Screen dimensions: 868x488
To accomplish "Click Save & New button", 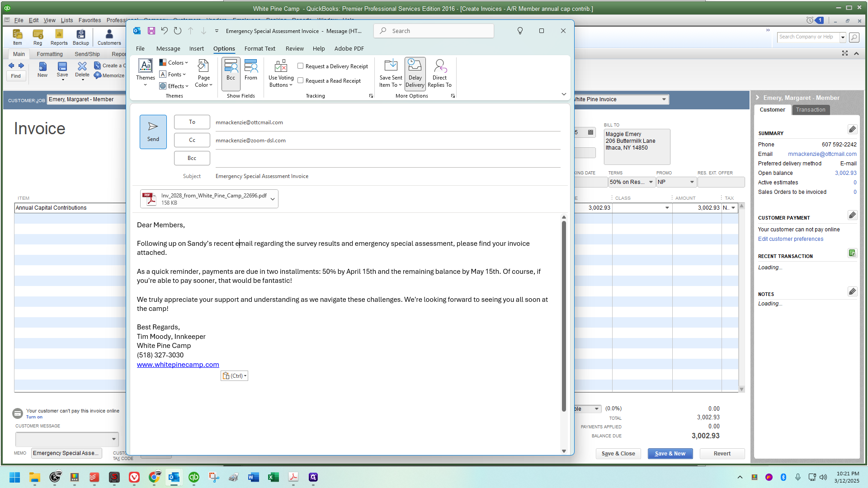I will pyautogui.click(x=670, y=454).
